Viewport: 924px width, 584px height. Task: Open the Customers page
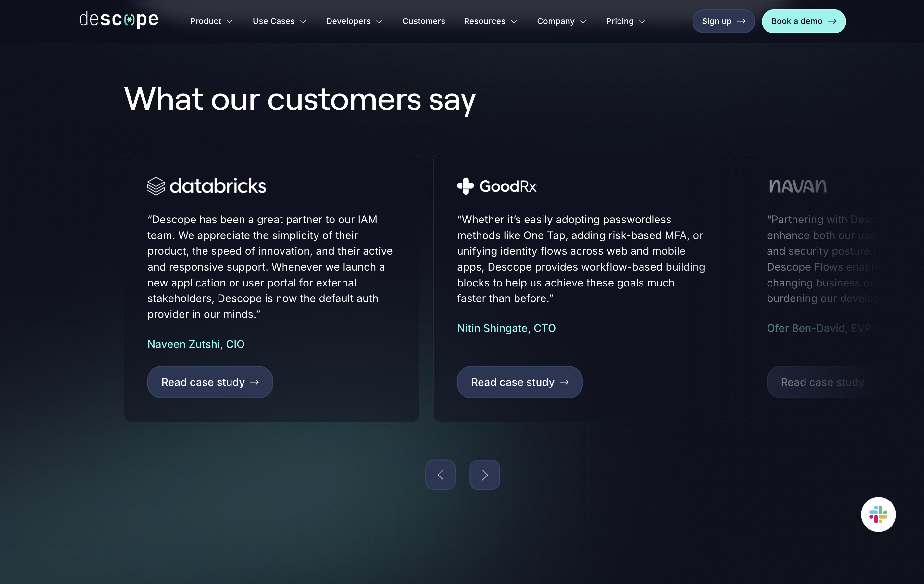coord(424,21)
